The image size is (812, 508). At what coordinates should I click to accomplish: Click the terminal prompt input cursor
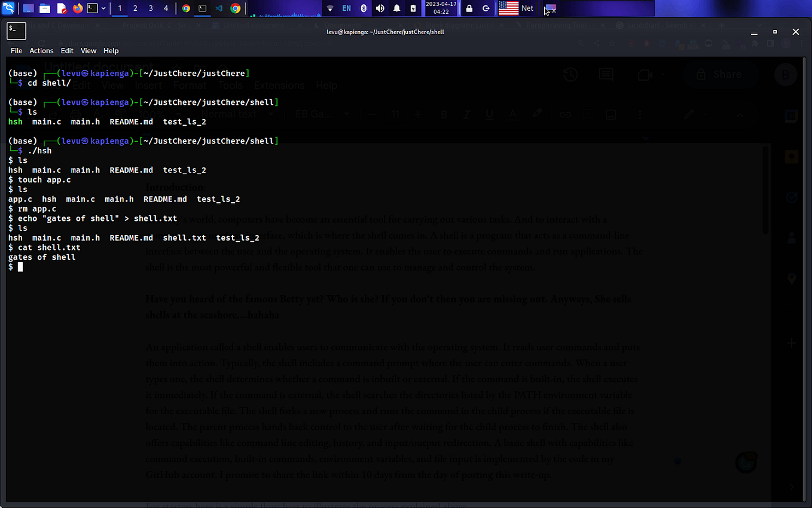tap(20, 267)
